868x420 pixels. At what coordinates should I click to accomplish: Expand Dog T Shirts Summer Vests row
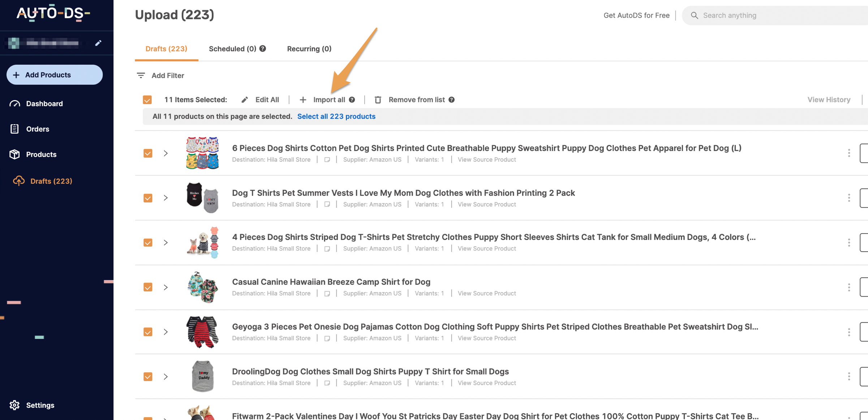point(166,198)
